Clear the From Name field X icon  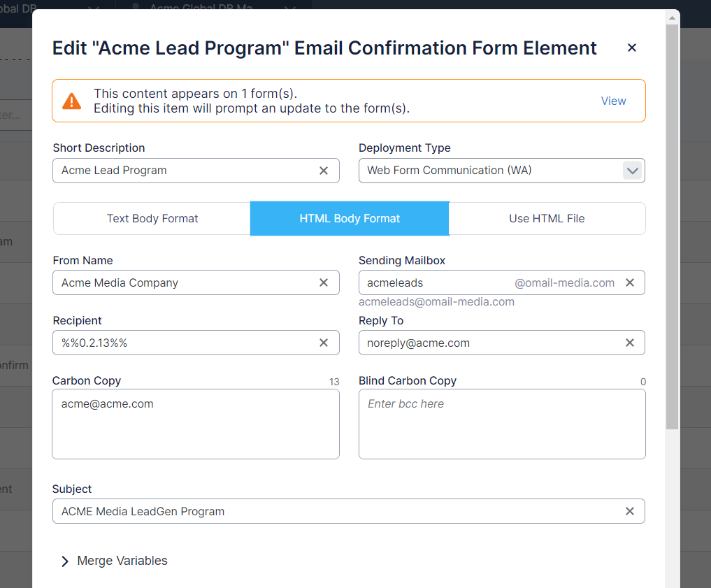coord(324,282)
